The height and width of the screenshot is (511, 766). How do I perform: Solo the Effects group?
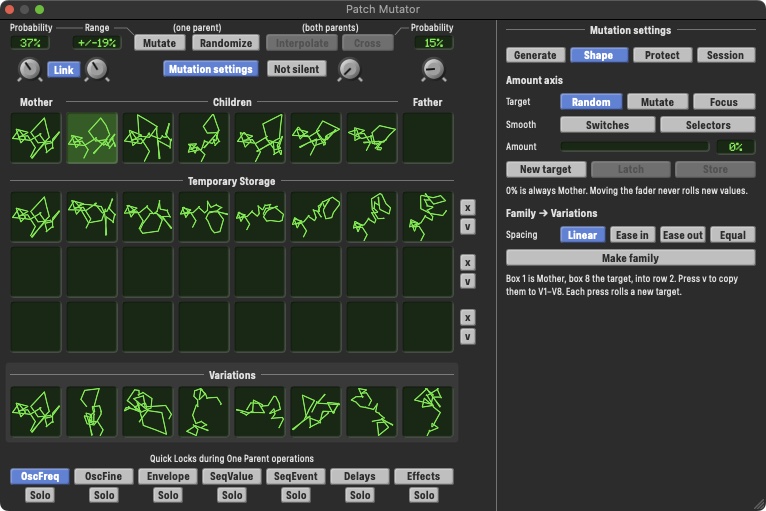424,495
